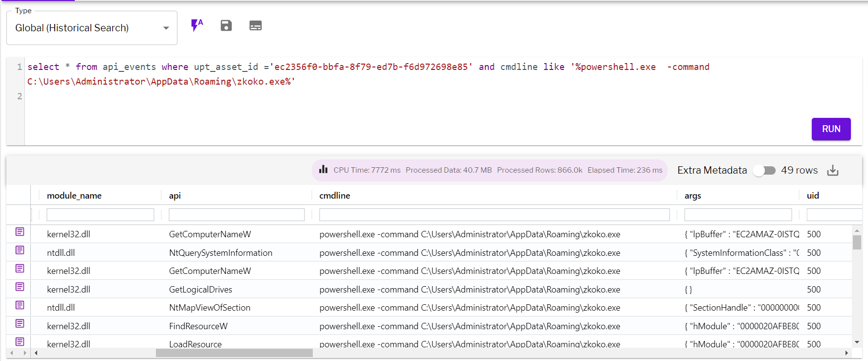Click the horizontal scrollbar thumb of results
The width and height of the screenshot is (868, 361).
234,353
